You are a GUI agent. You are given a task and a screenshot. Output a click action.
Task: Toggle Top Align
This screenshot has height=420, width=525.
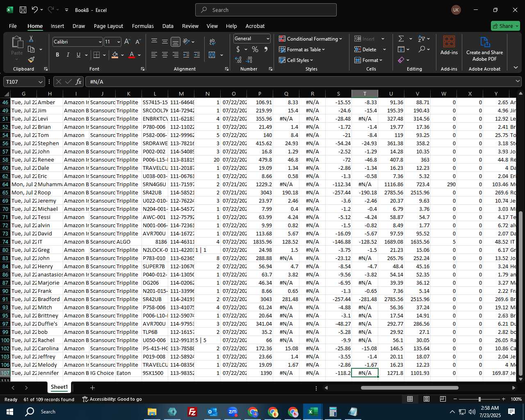[x=154, y=41]
